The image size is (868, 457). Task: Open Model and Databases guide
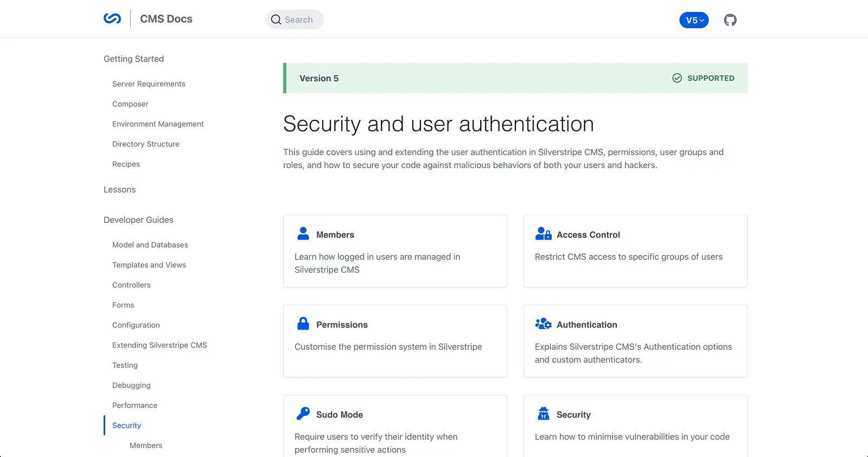click(x=150, y=245)
